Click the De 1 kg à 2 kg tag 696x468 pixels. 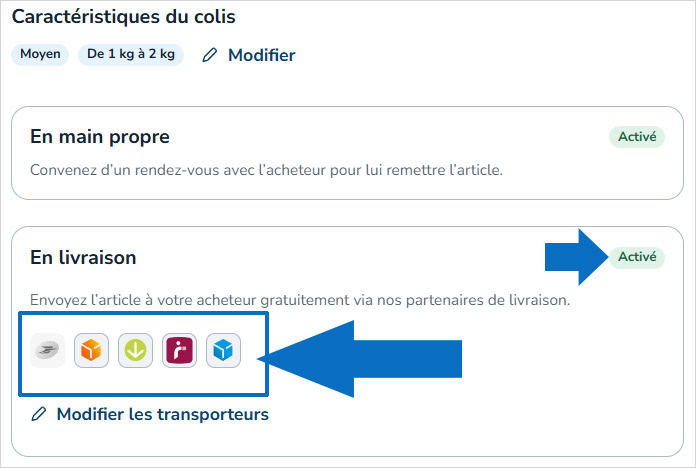pos(130,55)
